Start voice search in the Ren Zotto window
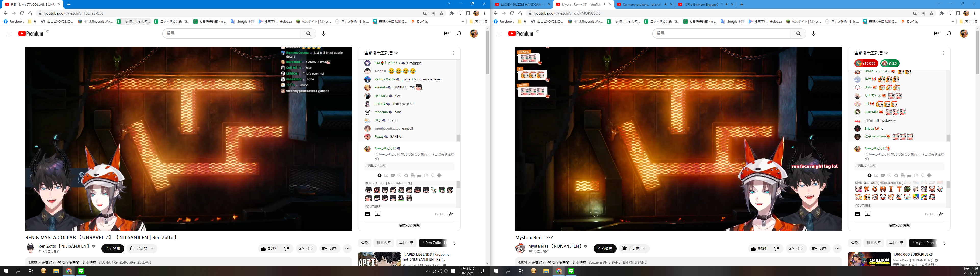The width and height of the screenshot is (980, 276). pyautogui.click(x=324, y=33)
